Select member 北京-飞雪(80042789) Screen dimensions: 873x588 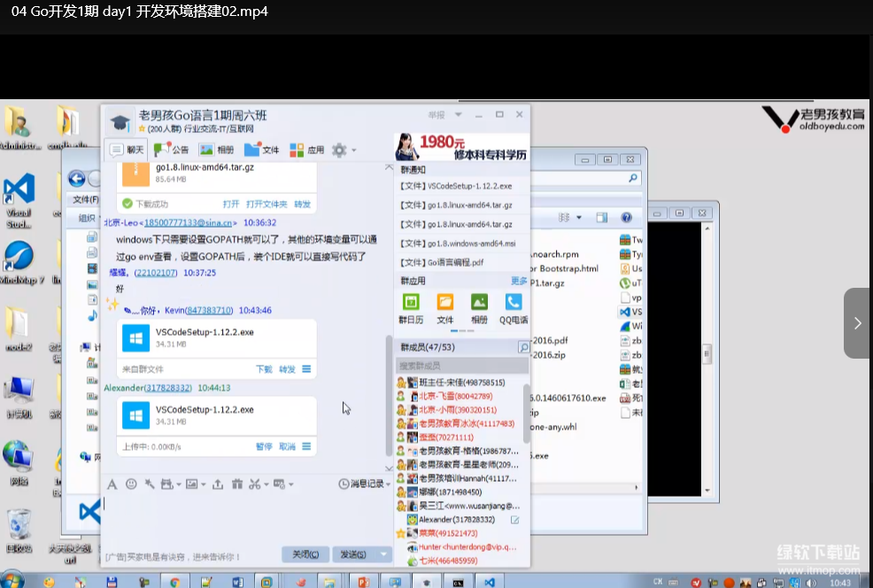pos(460,397)
